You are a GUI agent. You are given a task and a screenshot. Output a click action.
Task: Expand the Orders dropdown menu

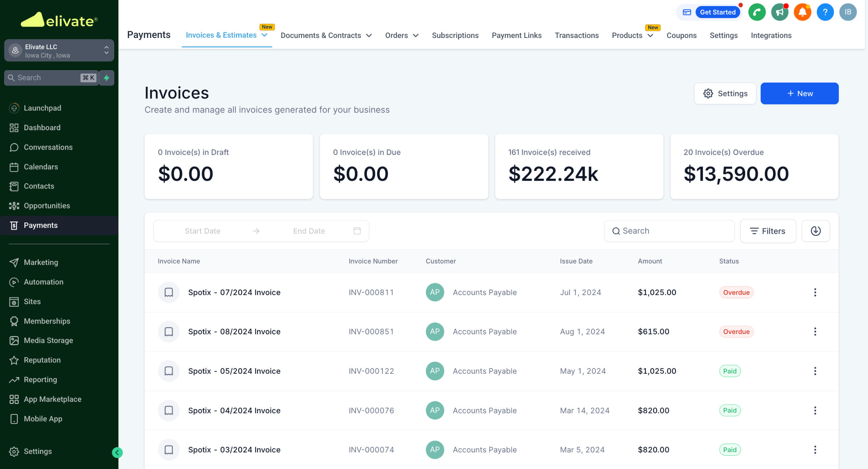click(x=401, y=35)
